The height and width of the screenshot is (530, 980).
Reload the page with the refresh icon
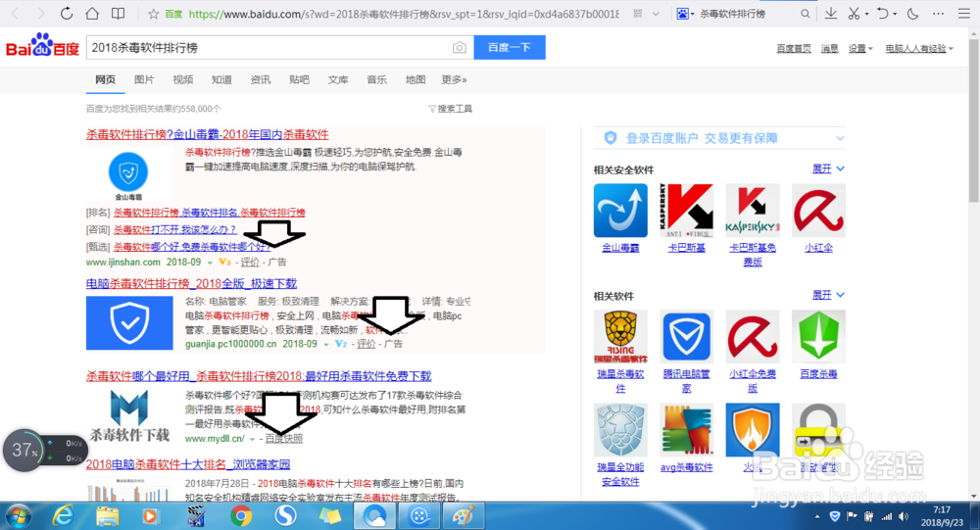click(67, 13)
